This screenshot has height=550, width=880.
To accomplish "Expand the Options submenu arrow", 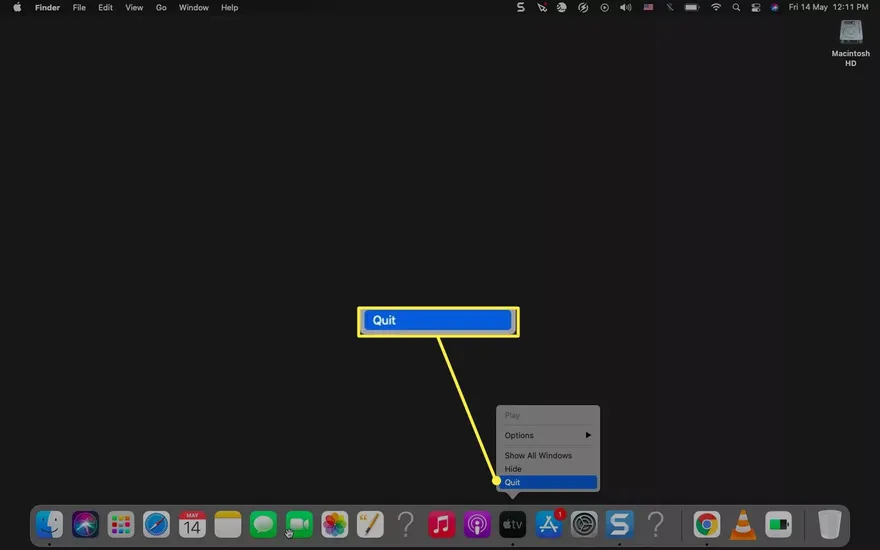I will tap(588, 435).
